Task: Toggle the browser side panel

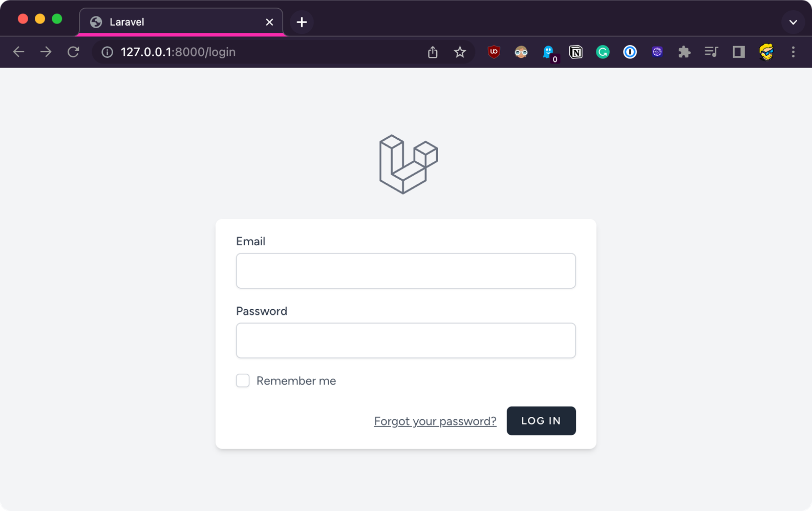Action: (738, 52)
